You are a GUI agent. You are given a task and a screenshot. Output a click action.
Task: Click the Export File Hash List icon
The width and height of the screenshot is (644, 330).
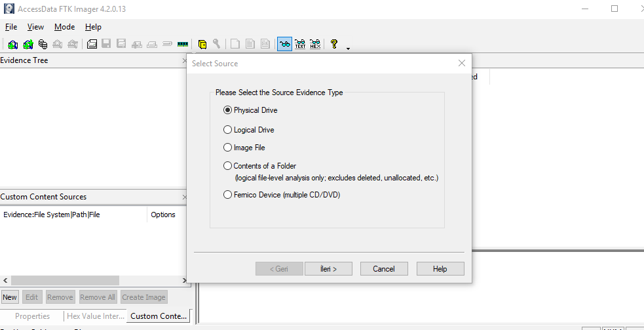[250, 44]
